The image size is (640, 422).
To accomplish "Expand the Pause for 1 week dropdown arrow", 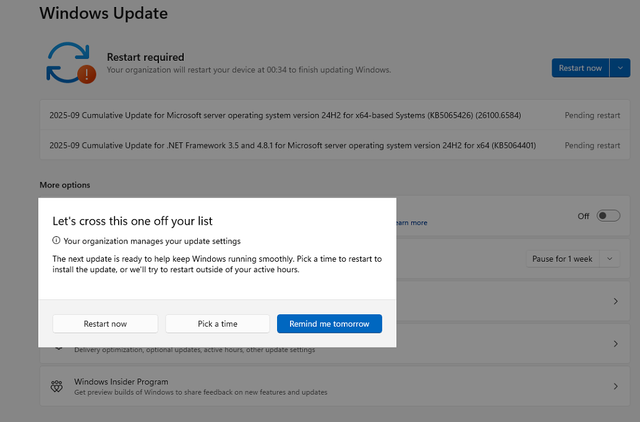I will (610, 259).
